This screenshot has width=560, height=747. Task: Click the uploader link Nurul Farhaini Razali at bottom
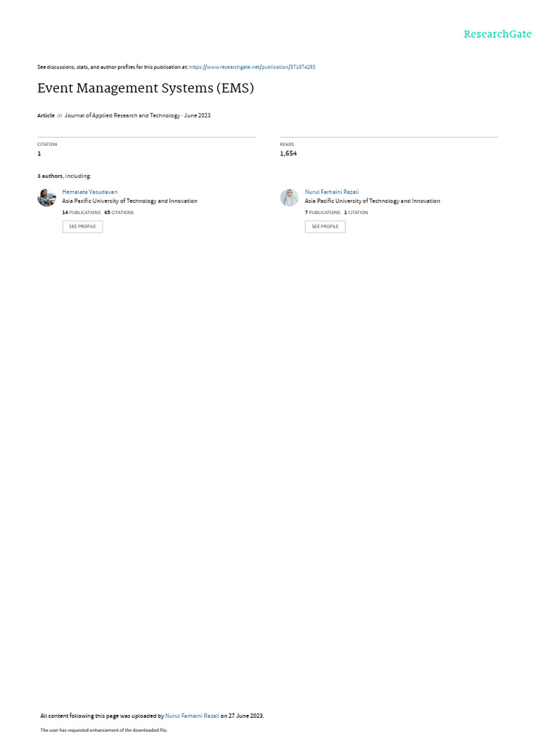click(192, 716)
